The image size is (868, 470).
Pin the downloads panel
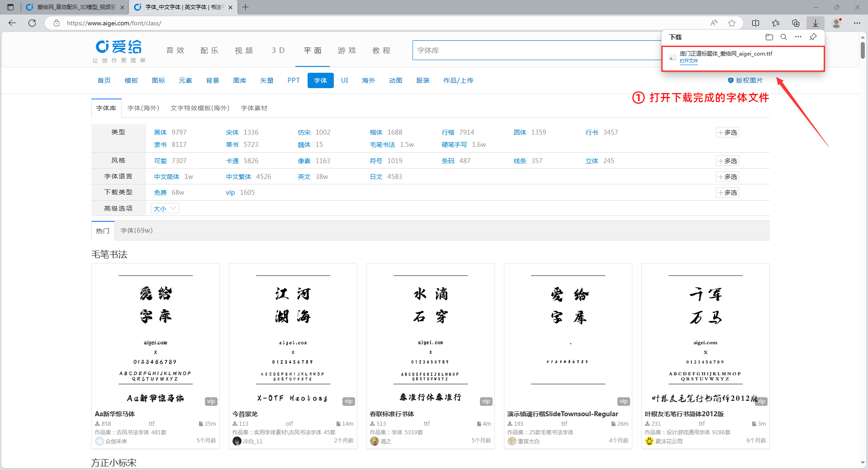(813, 37)
